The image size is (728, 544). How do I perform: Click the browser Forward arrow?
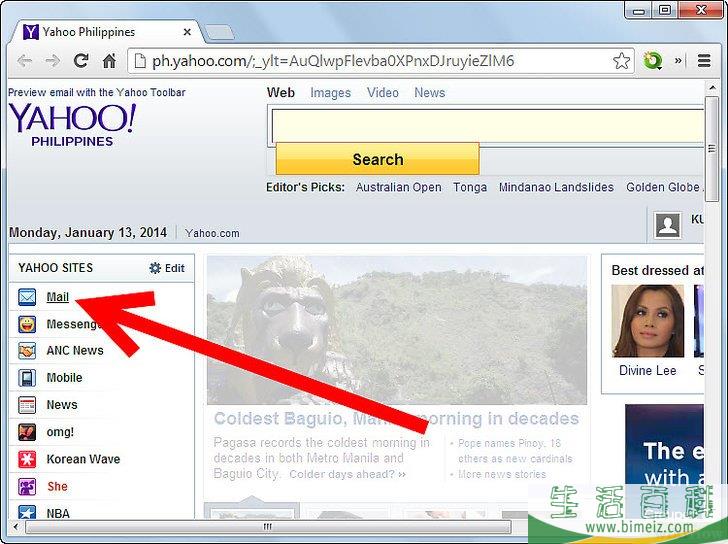(x=52, y=61)
